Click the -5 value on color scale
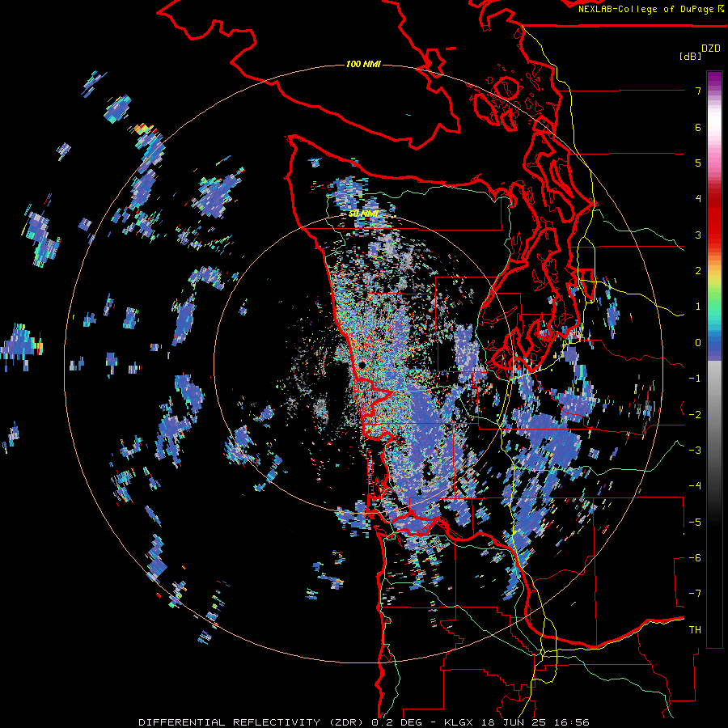The image size is (728, 728). pos(695,523)
